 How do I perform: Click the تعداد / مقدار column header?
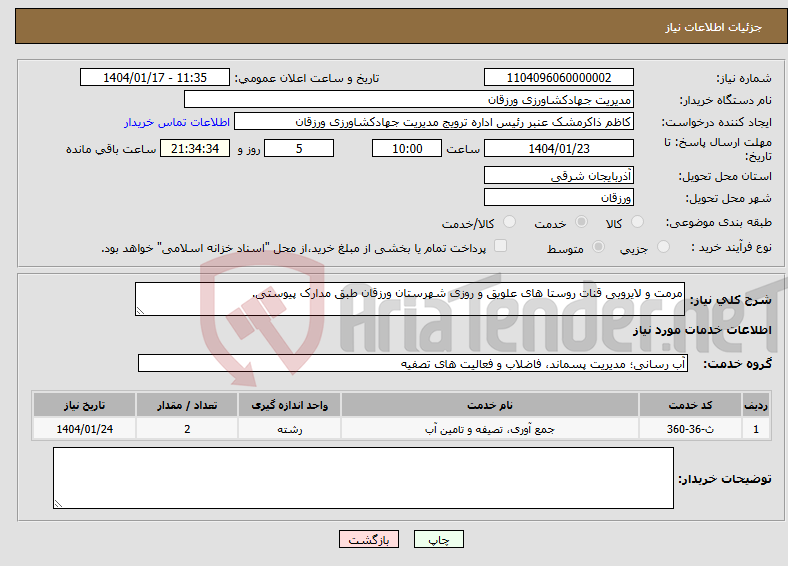point(187,405)
